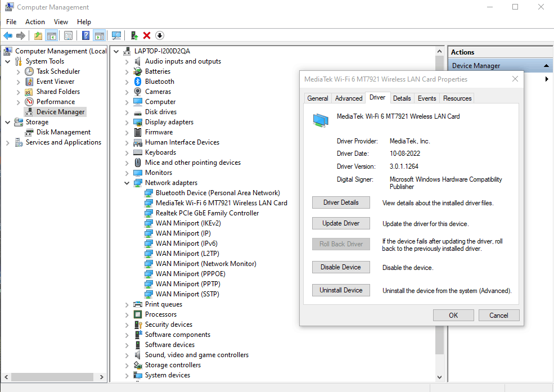554x392 pixels.
Task: Click the Shared Folders icon
Action: pos(29,92)
